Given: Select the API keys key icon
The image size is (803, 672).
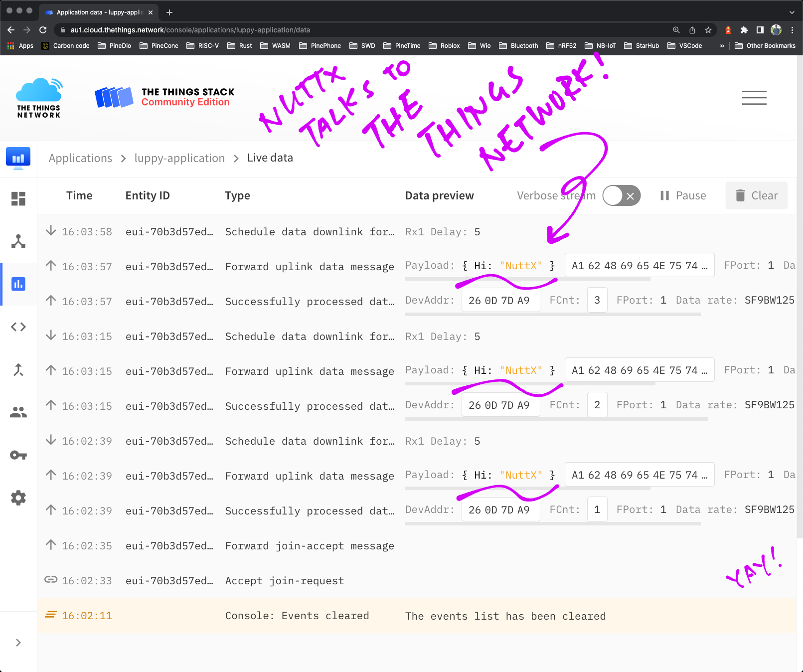Looking at the screenshot, I should coord(18,455).
